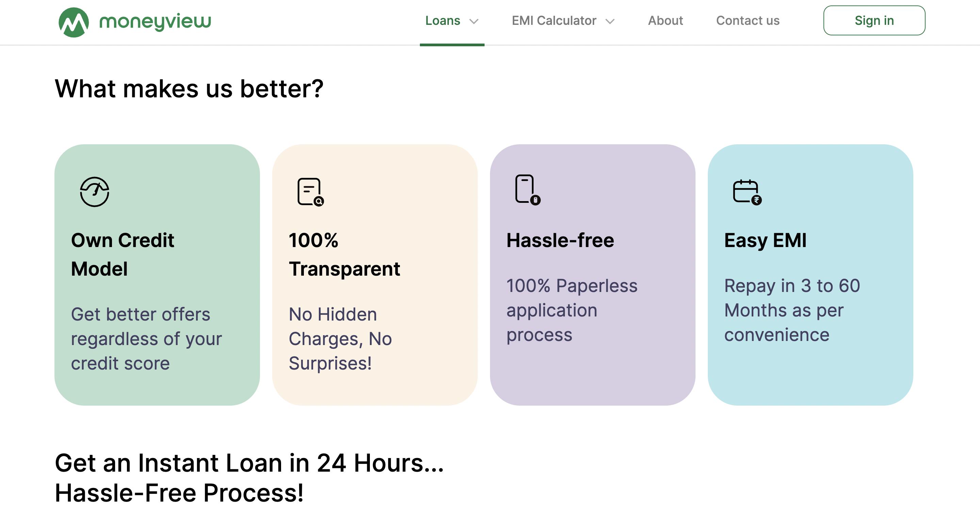The width and height of the screenshot is (980, 522).
Task: Click the moneyview wordmark text
Action: coord(155,22)
